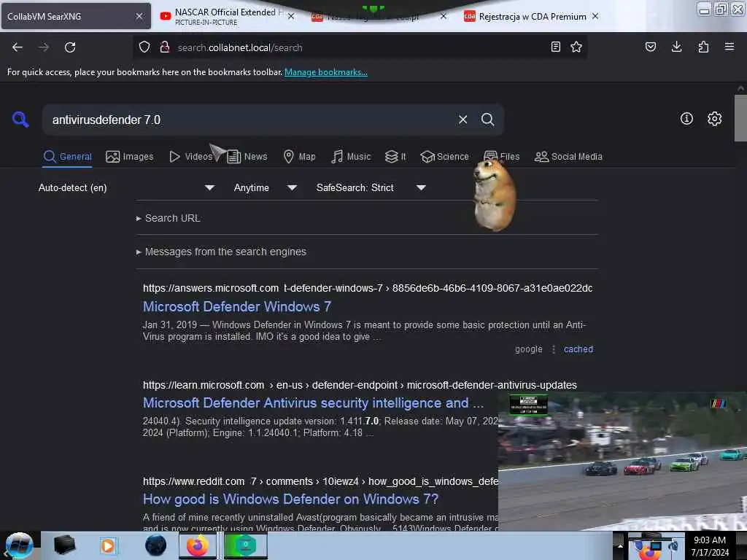Bookmark this page with the star icon
747x560 pixels.
pos(576,47)
